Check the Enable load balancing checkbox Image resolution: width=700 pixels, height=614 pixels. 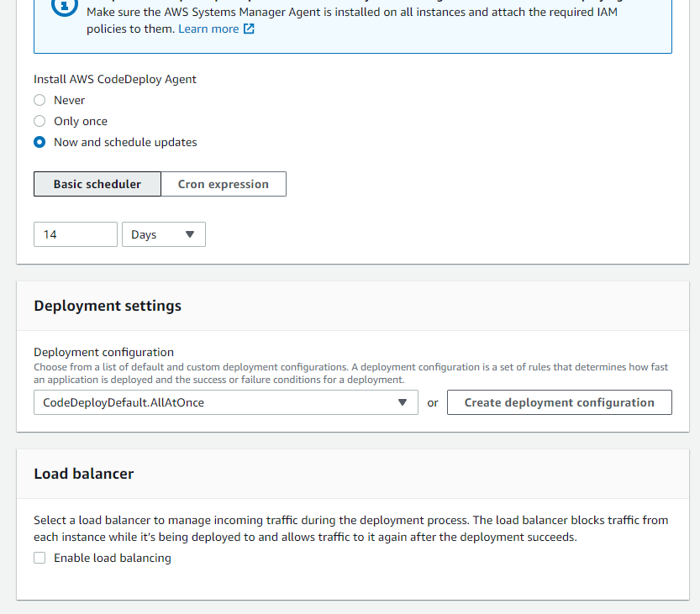tap(39, 558)
